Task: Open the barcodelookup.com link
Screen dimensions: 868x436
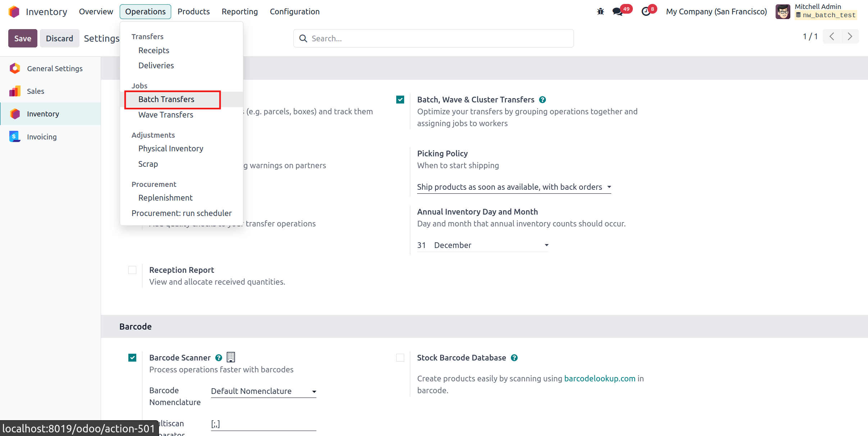Action: pos(599,378)
